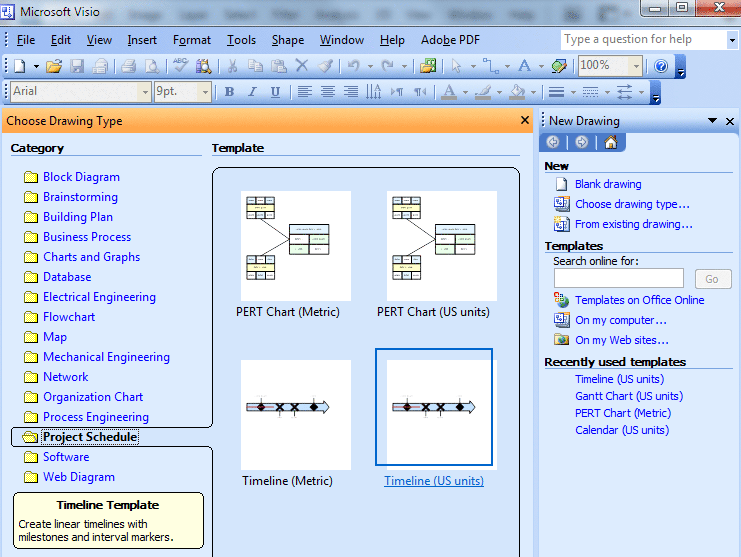
Task: Open the 9pt. font size dropdown
Action: pyautogui.click(x=205, y=92)
